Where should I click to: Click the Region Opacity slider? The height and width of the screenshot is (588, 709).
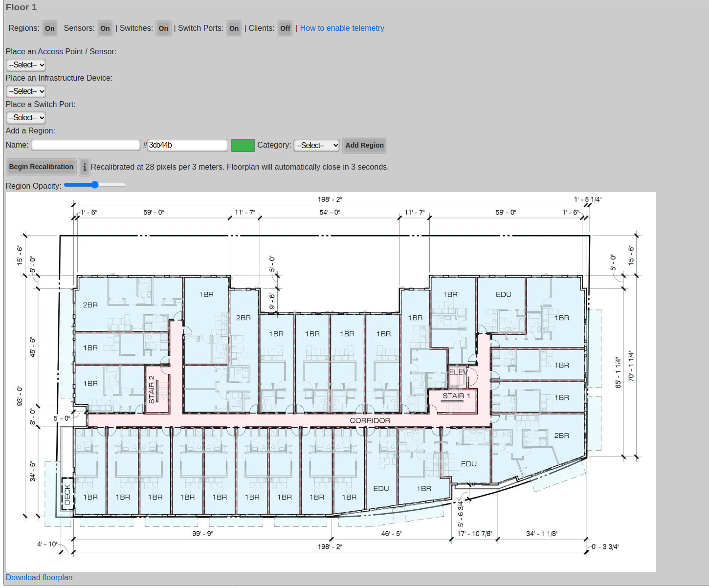pyautogui.click(x=95, y=185)
